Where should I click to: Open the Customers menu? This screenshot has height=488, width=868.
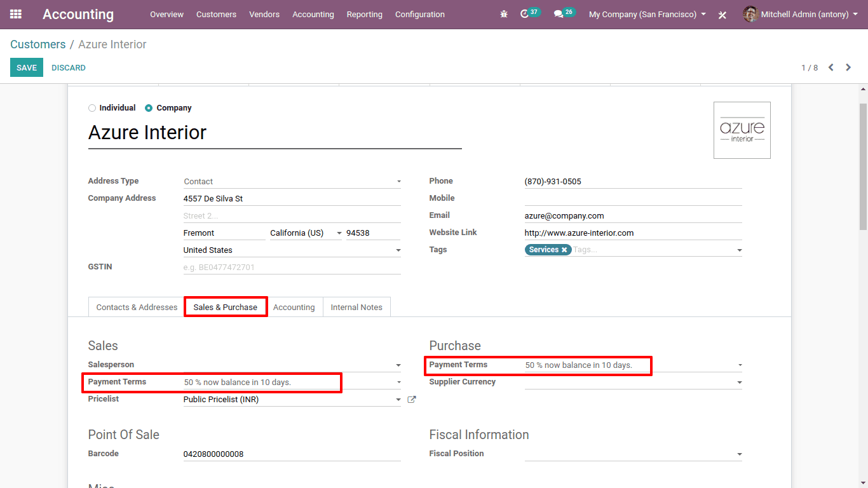(216, 14)
